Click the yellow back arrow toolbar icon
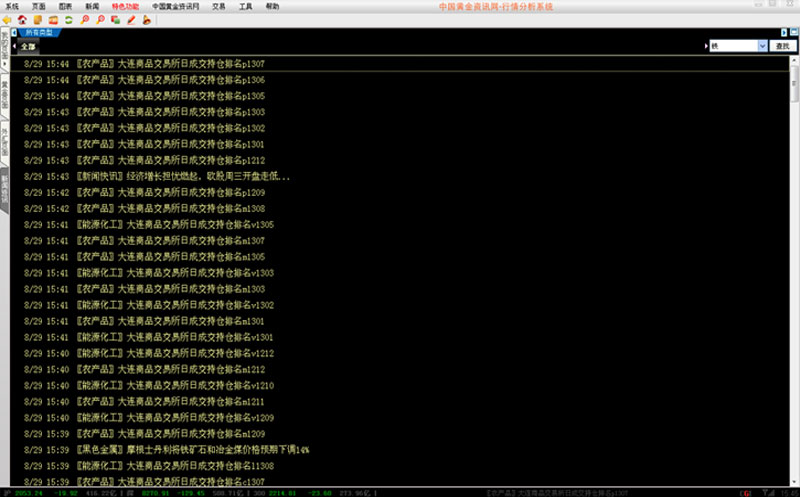800x497 pixels. tap(7, 19)
